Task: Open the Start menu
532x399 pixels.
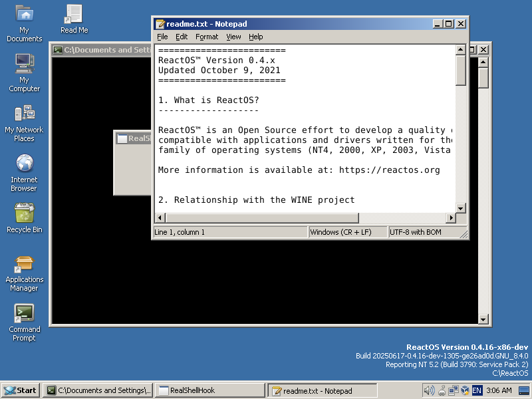Action: tap(21, 390)
